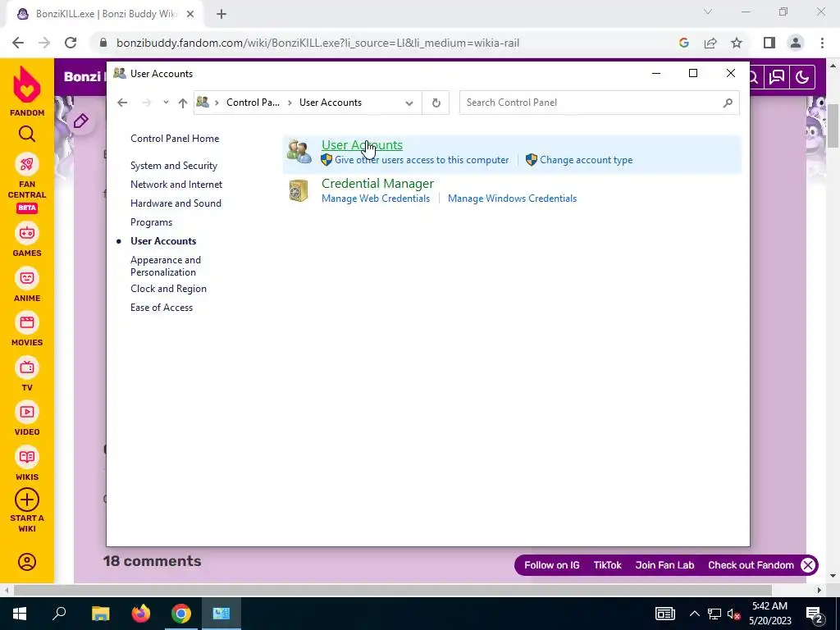The width and height of the screenshot is (840, 630).
Task: Click Give other users access link
Action: (422, 160)
